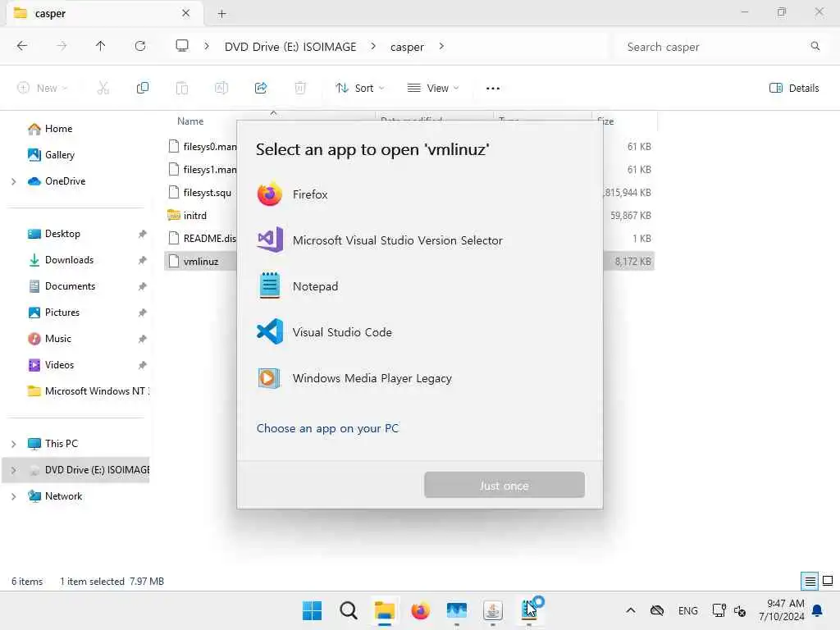Open the Sort dropdown
Image resolution: width=840 pixels, height=630 pixels.
(359, 88)
